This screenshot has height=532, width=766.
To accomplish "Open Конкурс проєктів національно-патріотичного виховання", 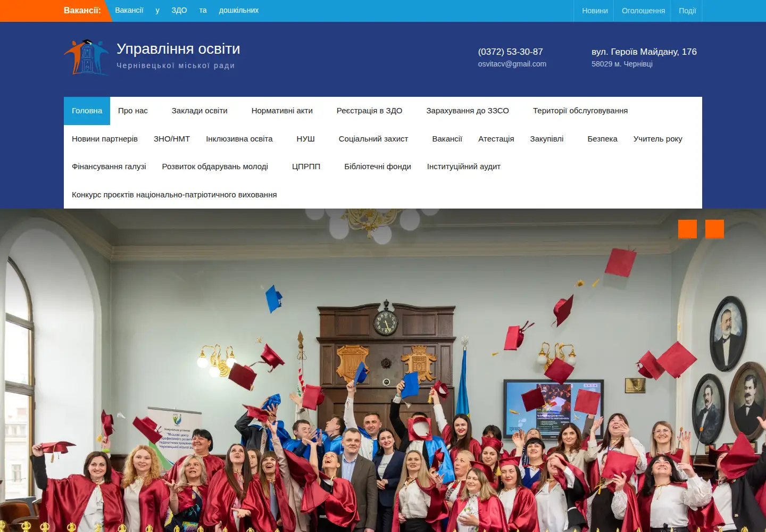I will 174,195.
